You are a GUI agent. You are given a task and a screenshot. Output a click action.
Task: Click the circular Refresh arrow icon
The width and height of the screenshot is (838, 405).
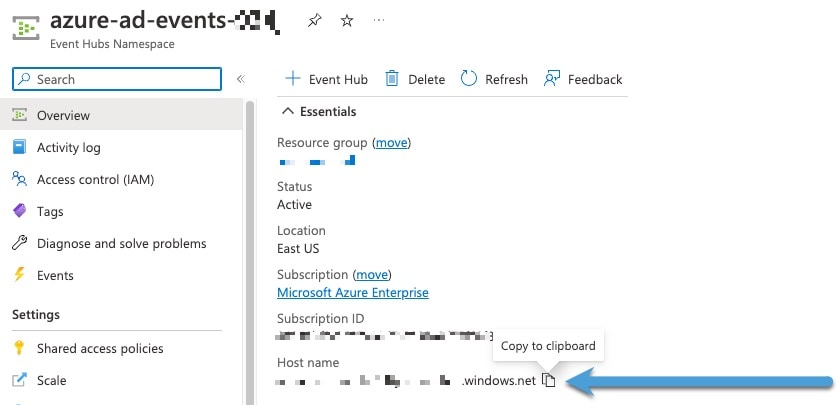[469, 79]
